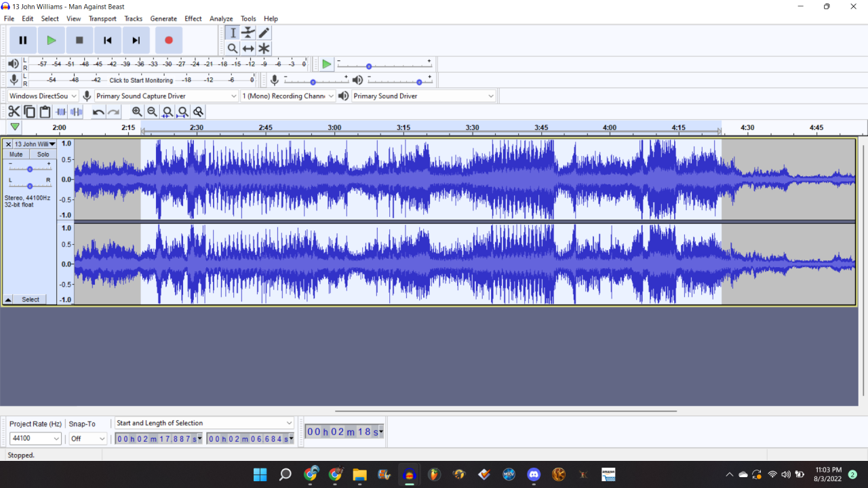Image resolution: width=868 pixels, height=488 pixels.
Task: Select the Multi-Tool asterisk icon
Action: (264, 48)
